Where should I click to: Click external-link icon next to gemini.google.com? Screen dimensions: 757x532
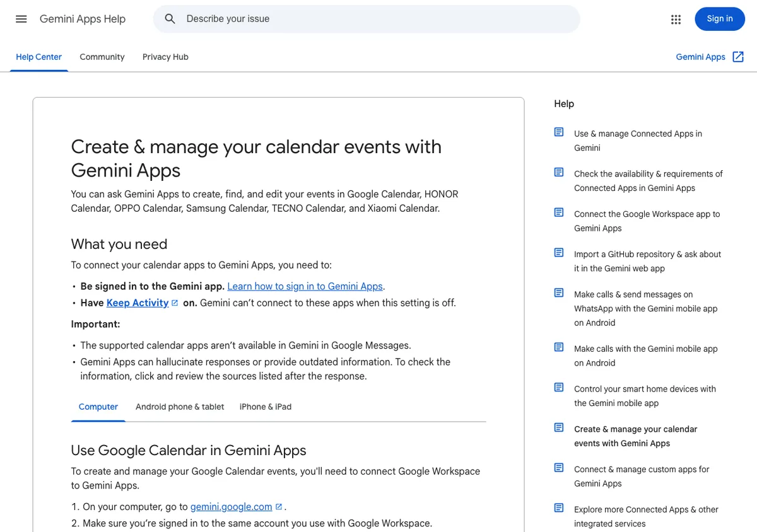click(x=279, y=507)
